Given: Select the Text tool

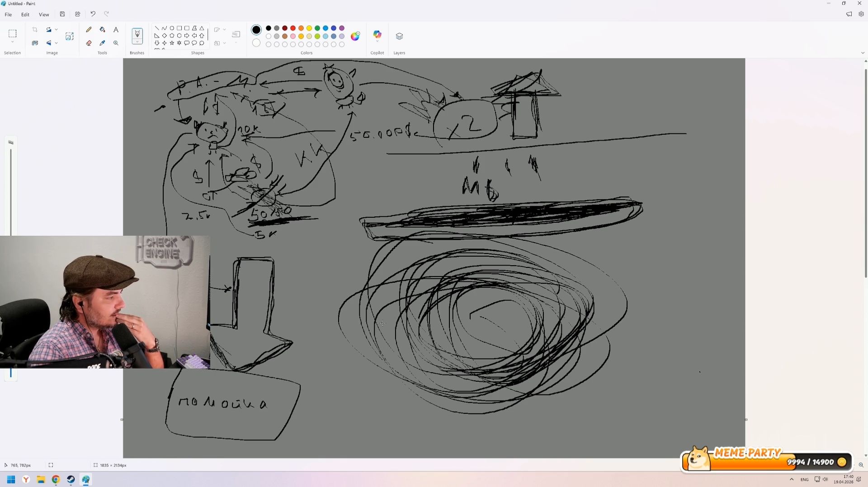Looking at the screenshot, I should point(116,30).
